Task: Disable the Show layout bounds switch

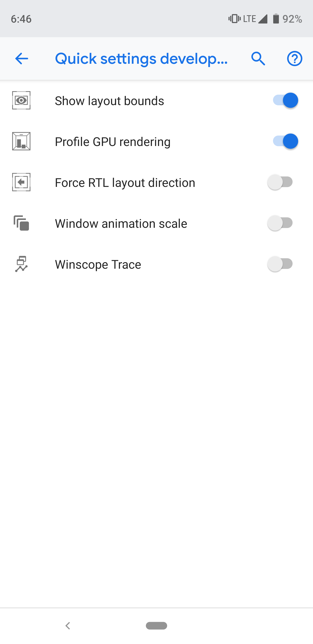Action: (x=285, y=101)
